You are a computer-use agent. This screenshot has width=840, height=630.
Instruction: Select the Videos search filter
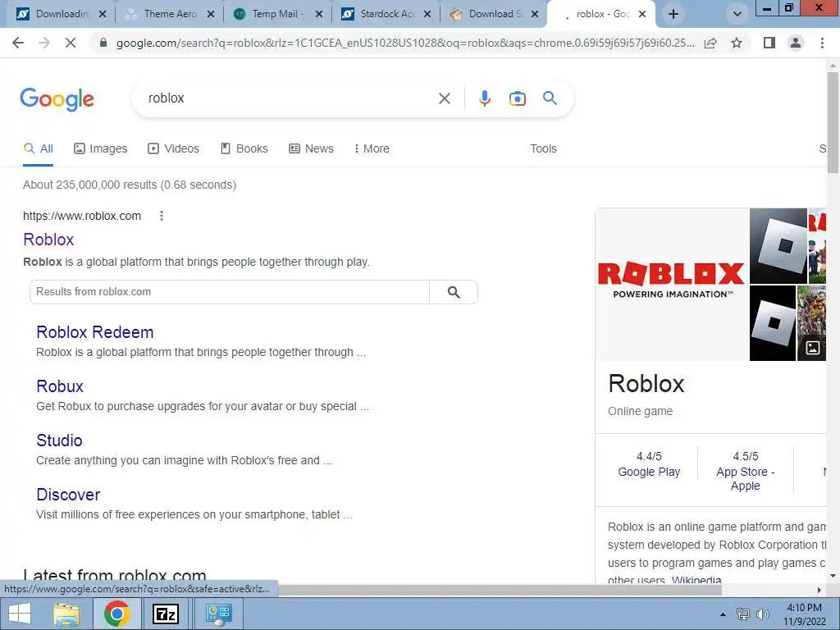point(174,148)
